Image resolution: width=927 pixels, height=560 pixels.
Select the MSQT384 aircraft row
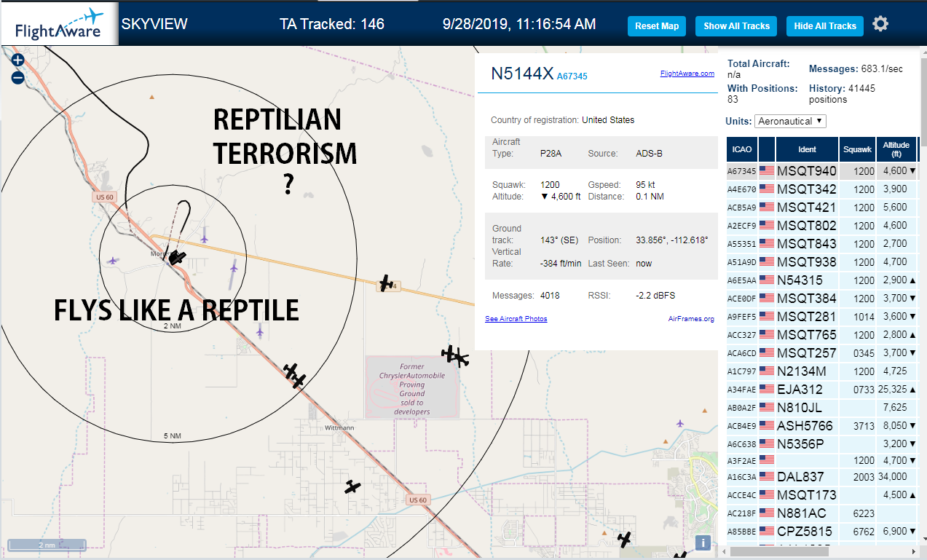click(x=822, y=299)
